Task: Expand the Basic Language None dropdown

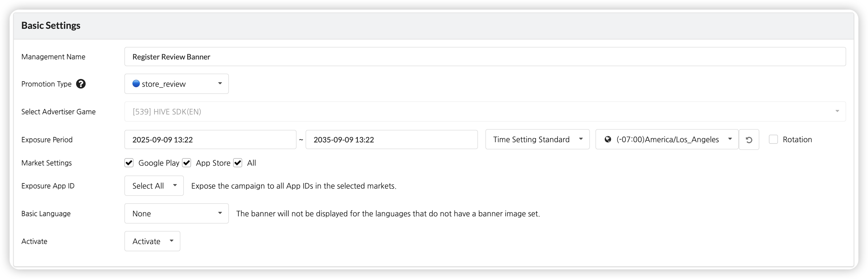Action: coord(176,213)
